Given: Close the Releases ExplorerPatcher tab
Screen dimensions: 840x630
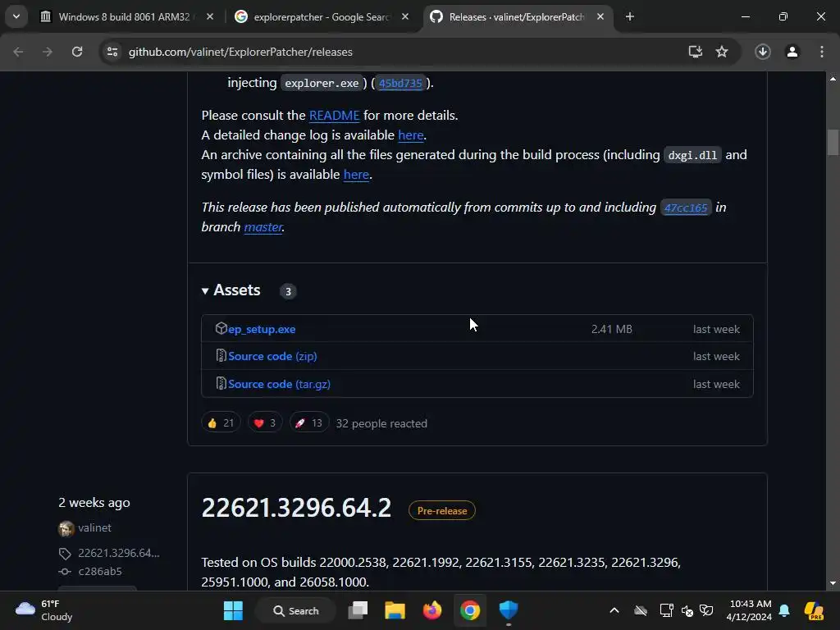Looking at the screenshot, I should pyautogui.click(x=600, y=16).
